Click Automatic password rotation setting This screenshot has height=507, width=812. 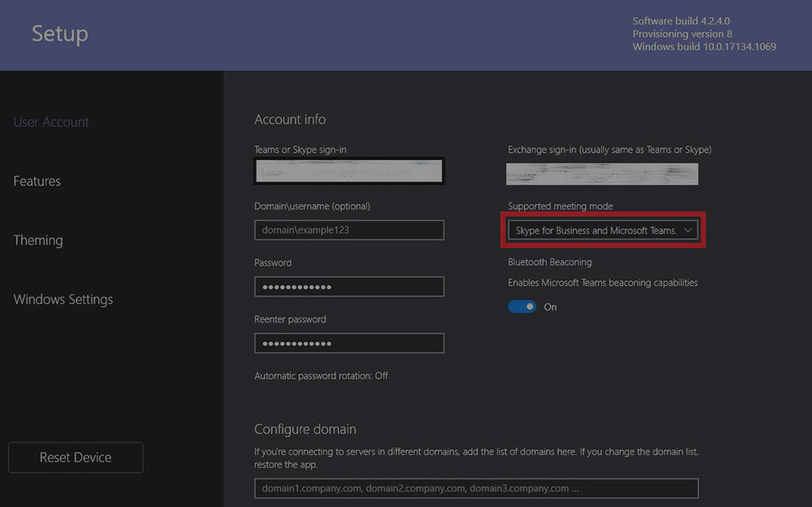321,375
